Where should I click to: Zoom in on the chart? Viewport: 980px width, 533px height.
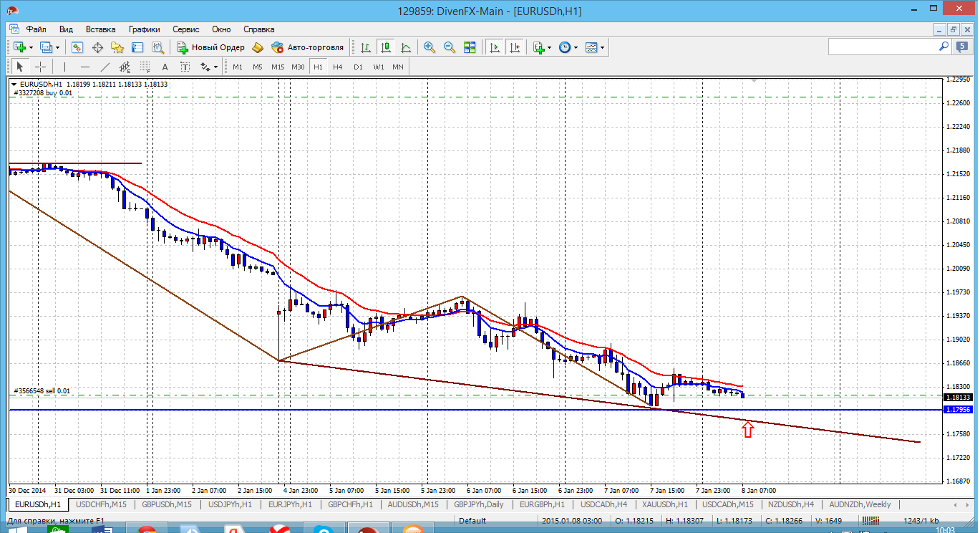tap(430, 47)
